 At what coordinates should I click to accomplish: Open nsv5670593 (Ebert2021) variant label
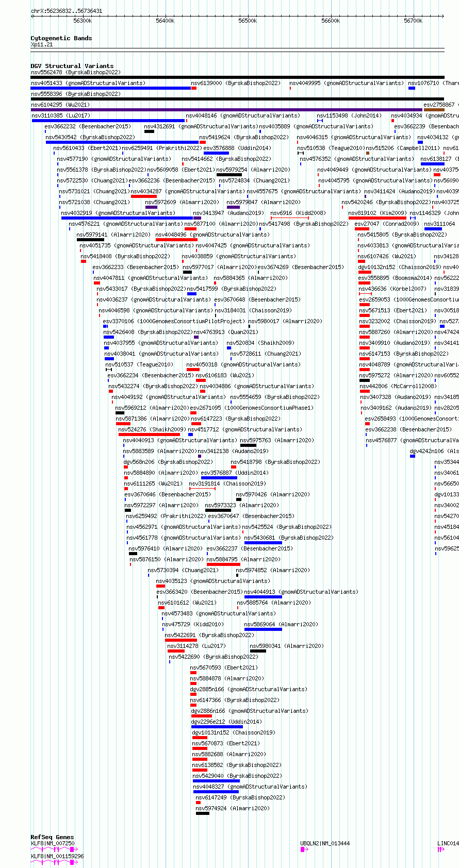pos(224,667)
